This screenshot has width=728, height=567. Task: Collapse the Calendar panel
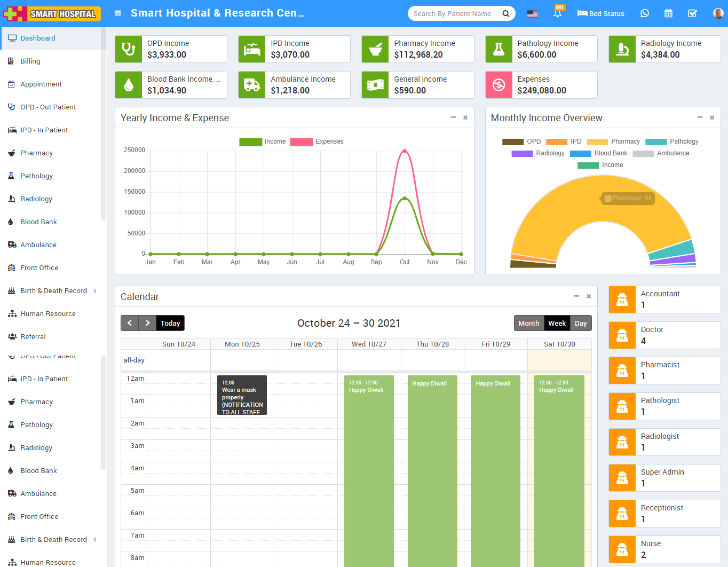point(576,296)
